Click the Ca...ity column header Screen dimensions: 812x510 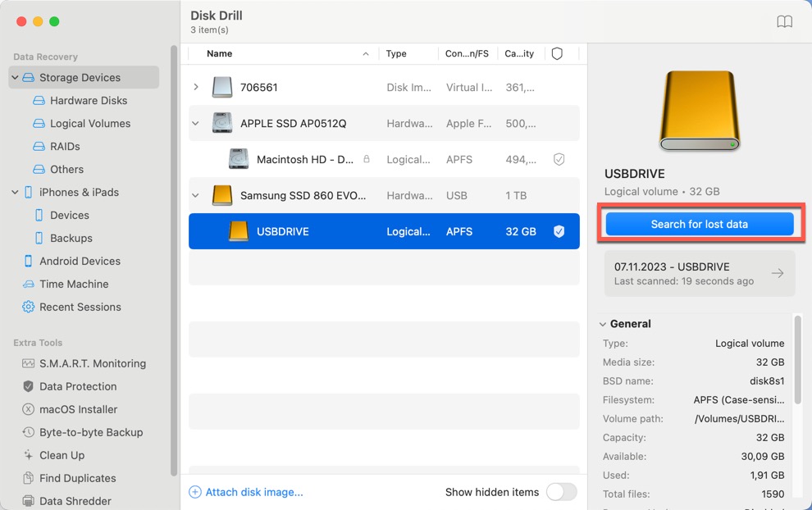pos(519,54)
